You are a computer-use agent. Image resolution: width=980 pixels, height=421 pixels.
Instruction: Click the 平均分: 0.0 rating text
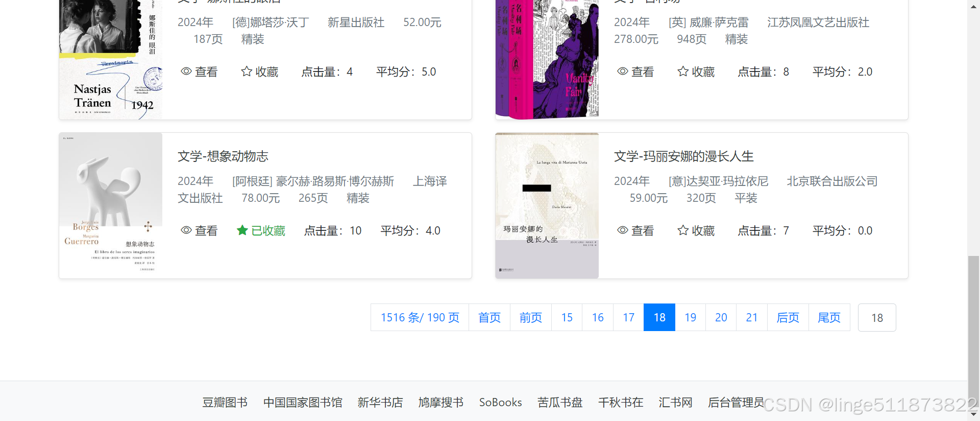point(843,231)
